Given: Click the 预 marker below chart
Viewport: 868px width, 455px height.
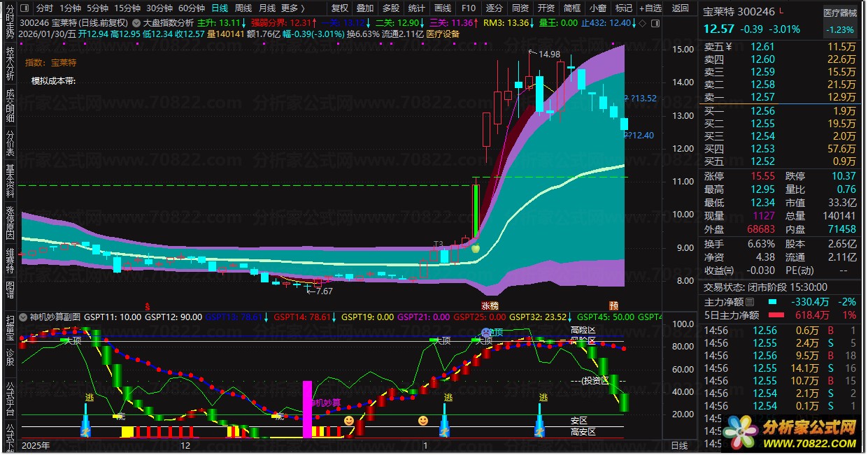Looking at the screenshot, I should point(613,305).
